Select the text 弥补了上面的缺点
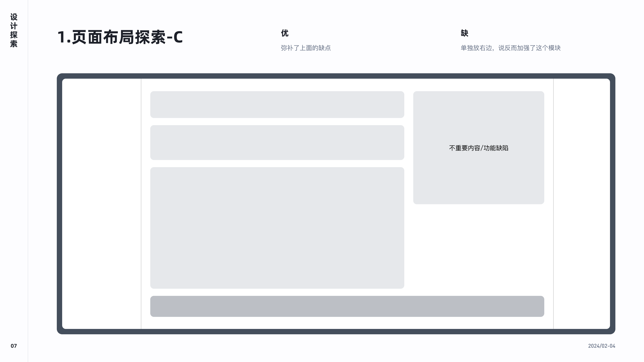The image size is (644, 362). click(305, 48)
